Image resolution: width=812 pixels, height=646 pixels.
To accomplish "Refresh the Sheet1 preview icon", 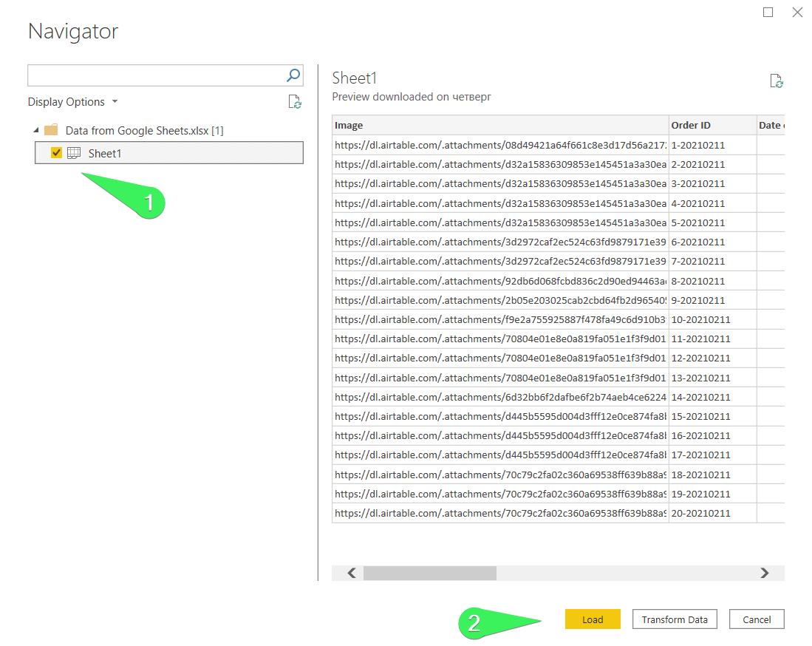I will point(777,81).
